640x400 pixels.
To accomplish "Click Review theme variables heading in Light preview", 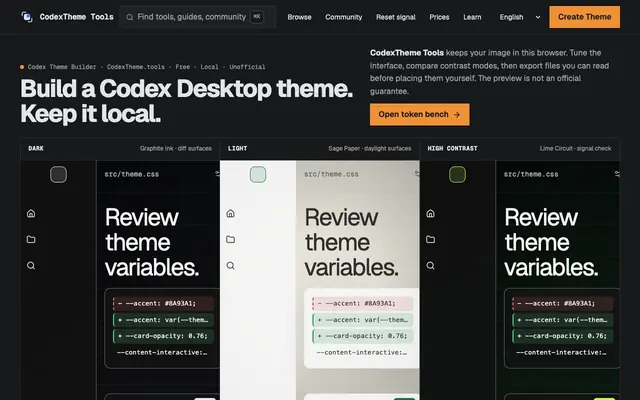I will (351, 242).
